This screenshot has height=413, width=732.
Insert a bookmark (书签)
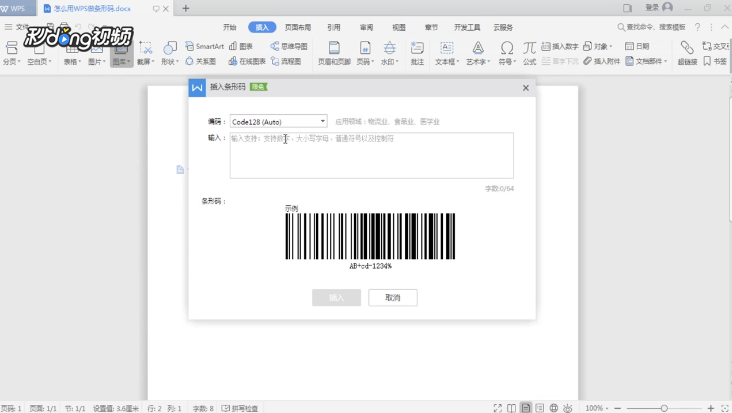tap(715, 61)
